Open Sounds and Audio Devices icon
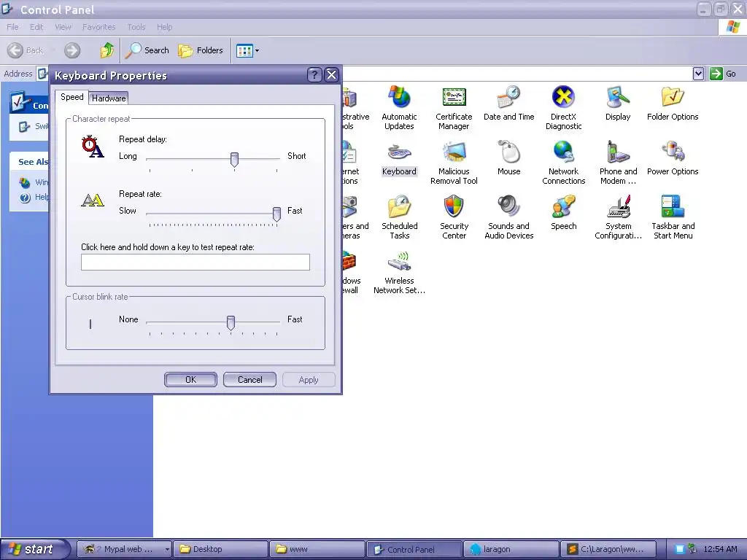747x560 pixels. (x=508, y=217)
